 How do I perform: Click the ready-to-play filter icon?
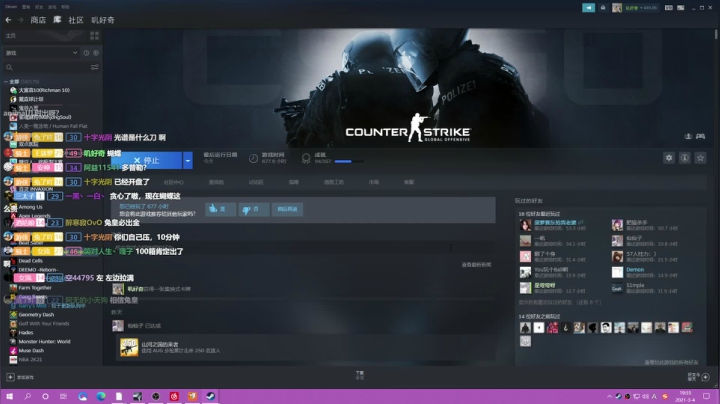(96, 53)
